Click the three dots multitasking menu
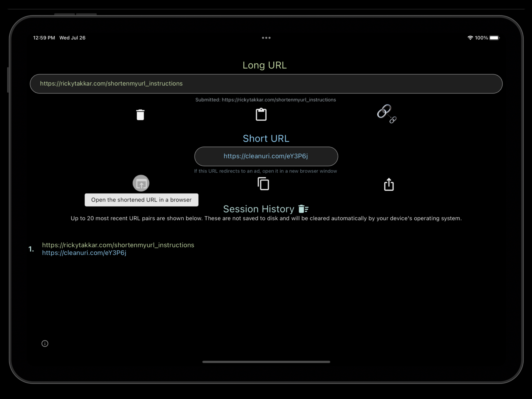 click(266, 38)
